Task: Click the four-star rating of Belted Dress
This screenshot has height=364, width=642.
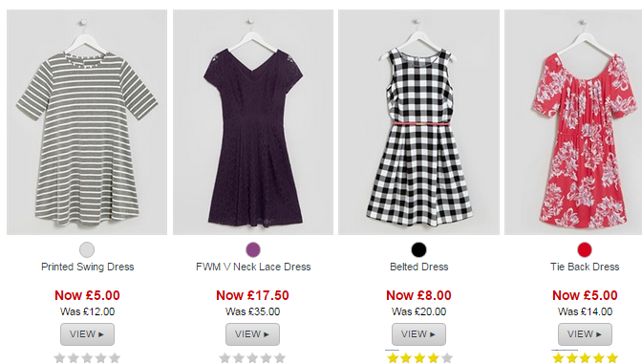Action: click(419, 358)
